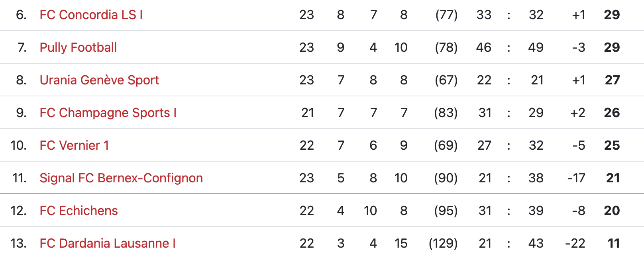Viewport: 644px width, 258px height.
Task: Open the FC Dardania Lausanne I link
Action: click(x=108, y=243)
